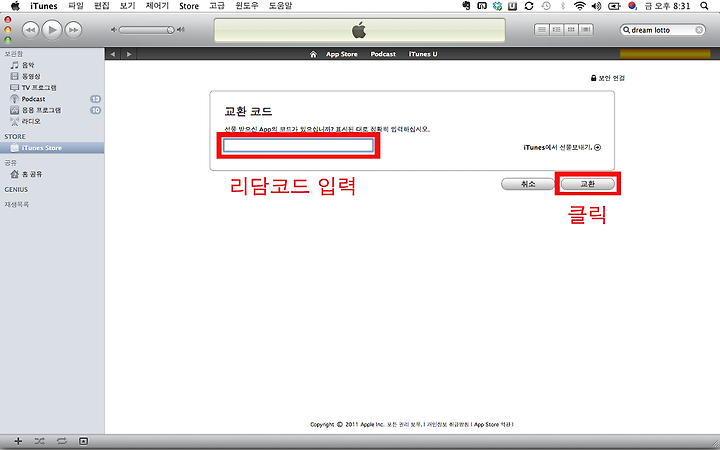Open the 도움말 menu

pyautogui.click(x=280, y=6)
